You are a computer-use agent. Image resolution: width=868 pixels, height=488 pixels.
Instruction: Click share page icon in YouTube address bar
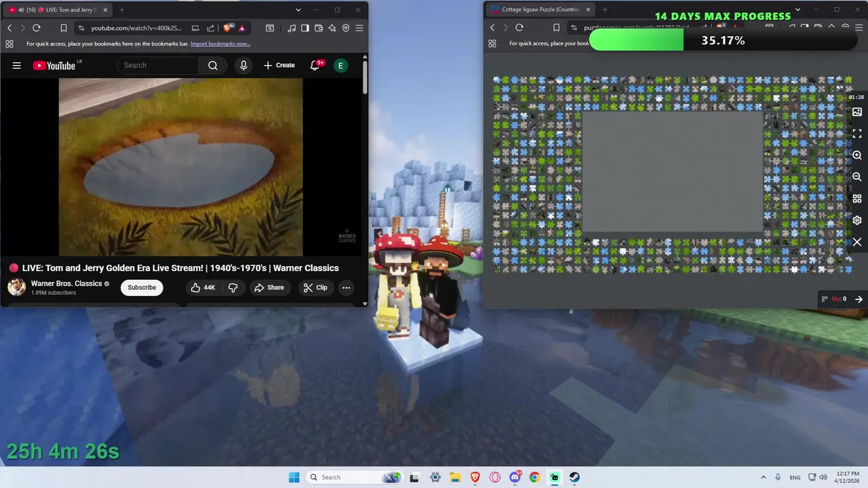(210, 28)
